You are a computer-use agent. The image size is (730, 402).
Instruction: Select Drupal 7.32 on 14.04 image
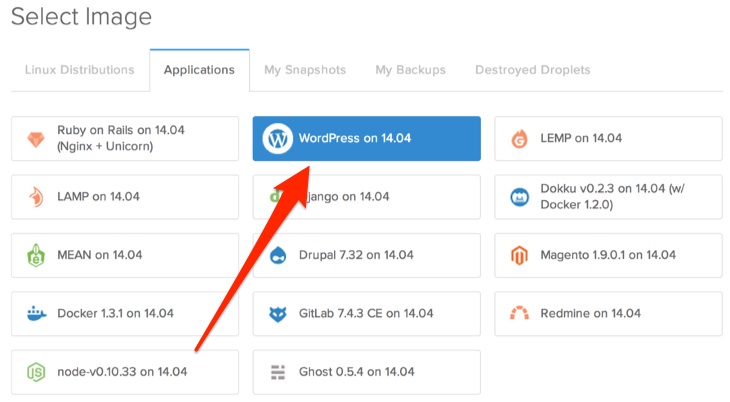367,255
